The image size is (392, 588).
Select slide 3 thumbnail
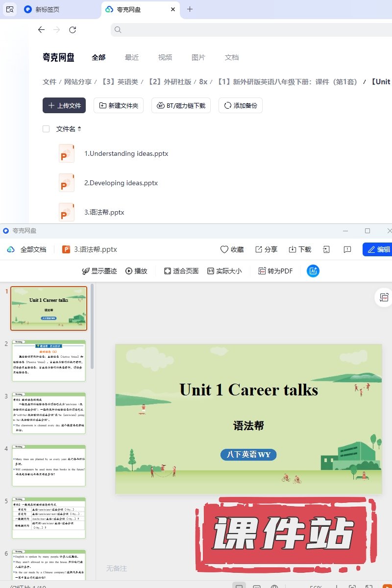(x=49, y=413)
